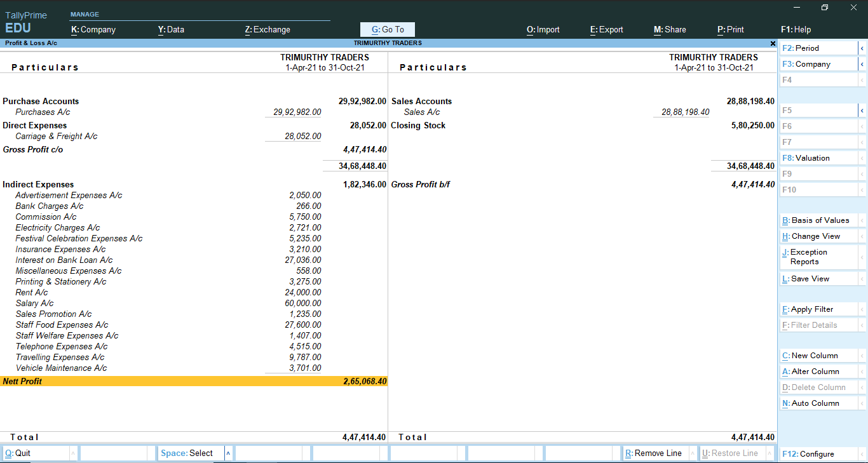Select Gross Profit b/f row
The height and width of the screenshot is (463, 868).
[x=583, y=184]
